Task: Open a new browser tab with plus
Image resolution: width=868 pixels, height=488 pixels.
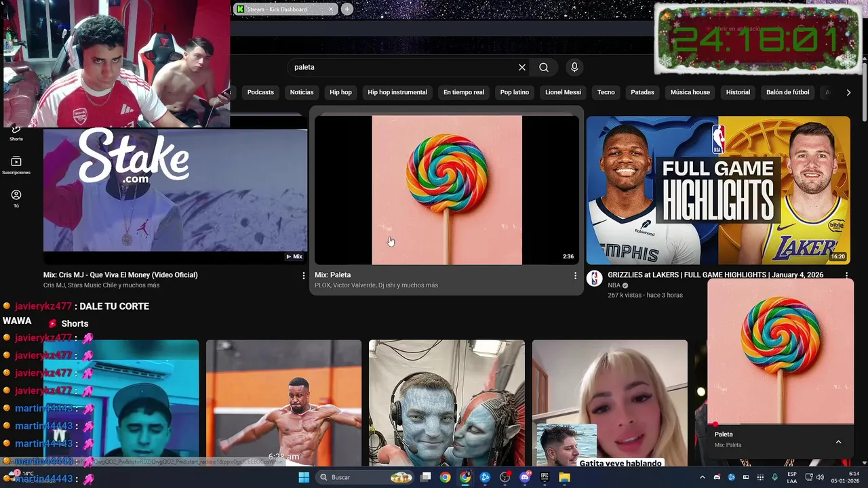Action: 347,9
